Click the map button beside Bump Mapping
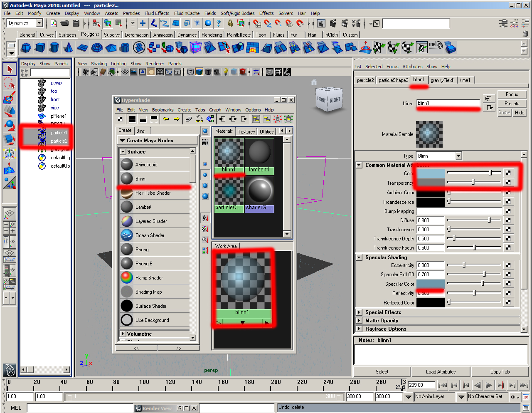The width and height of the screenshot is (532, 413). click(x=508, y=211)
